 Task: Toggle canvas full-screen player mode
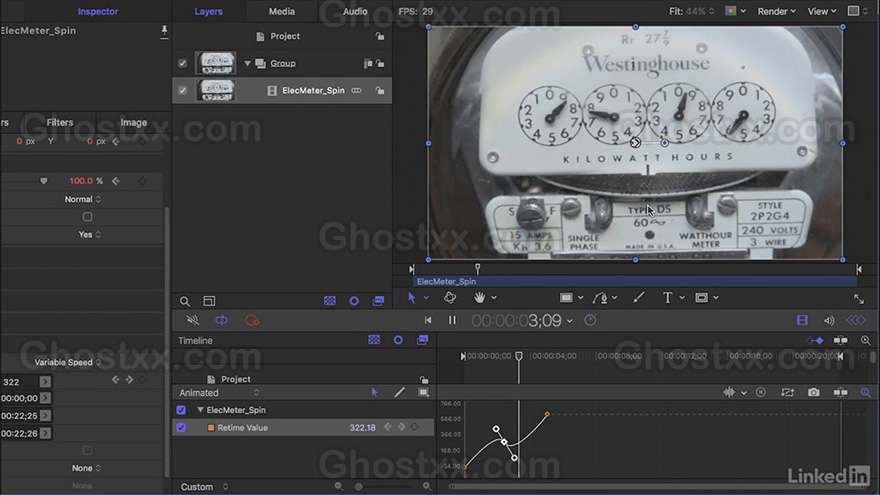coord(859,299)
